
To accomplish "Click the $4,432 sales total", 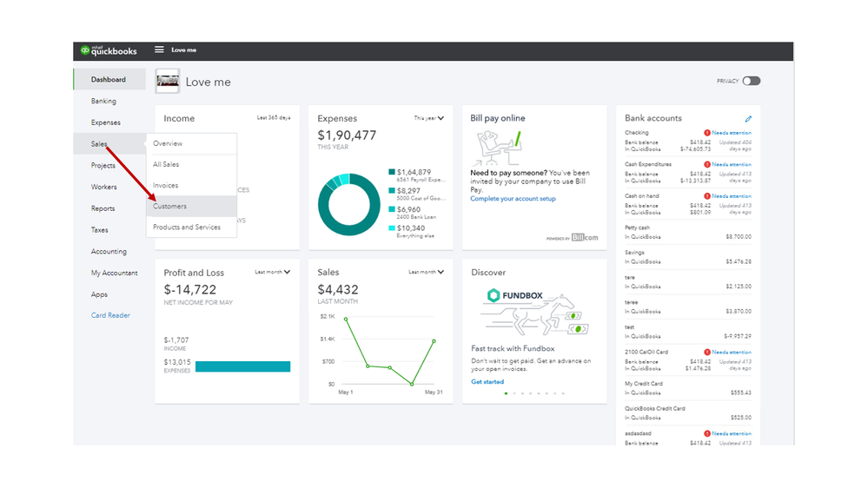I will pyautogui.click(x=338, y=289).
